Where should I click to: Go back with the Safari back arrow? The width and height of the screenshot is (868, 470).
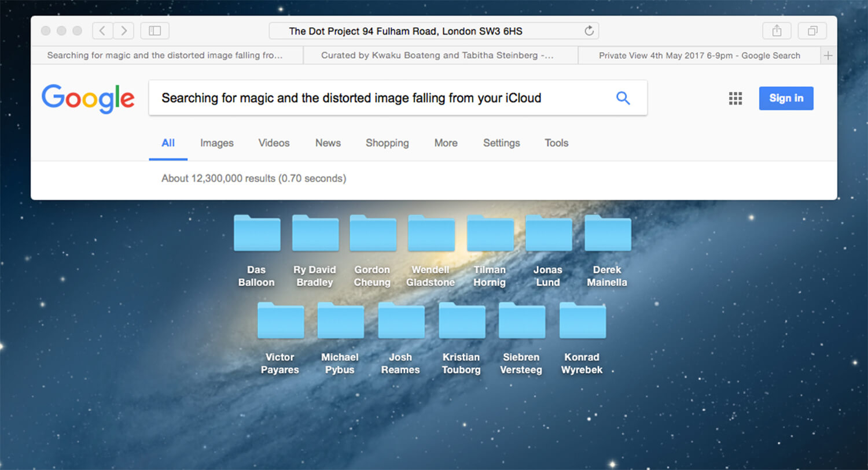(102, 31)
